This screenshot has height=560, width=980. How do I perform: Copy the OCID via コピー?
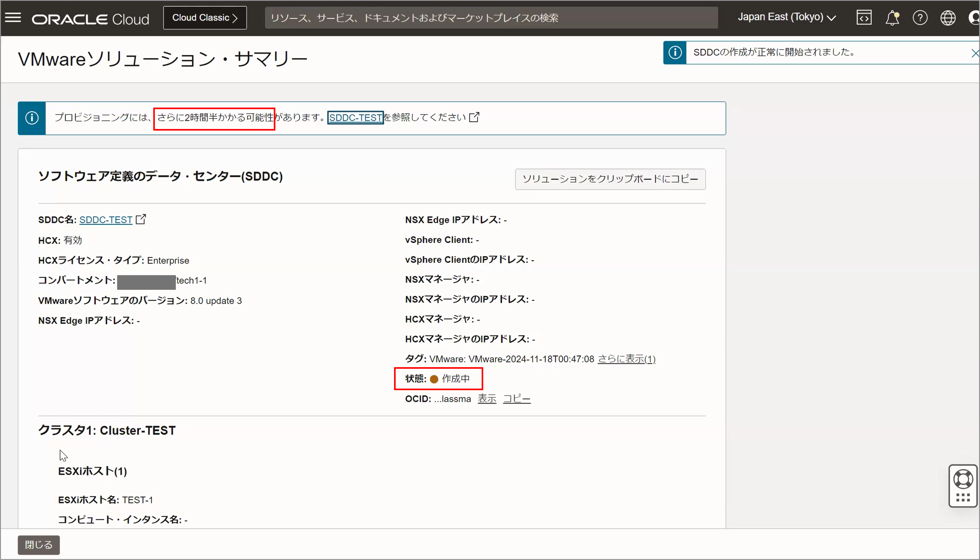click(x=517, y=399)
